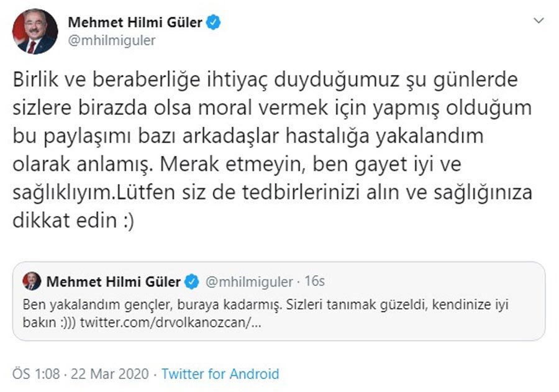Open the ÖS 1:08 · 22 Mar 2020 timestamp
Screen dimensions: 559x392
[x=81, y=374]
